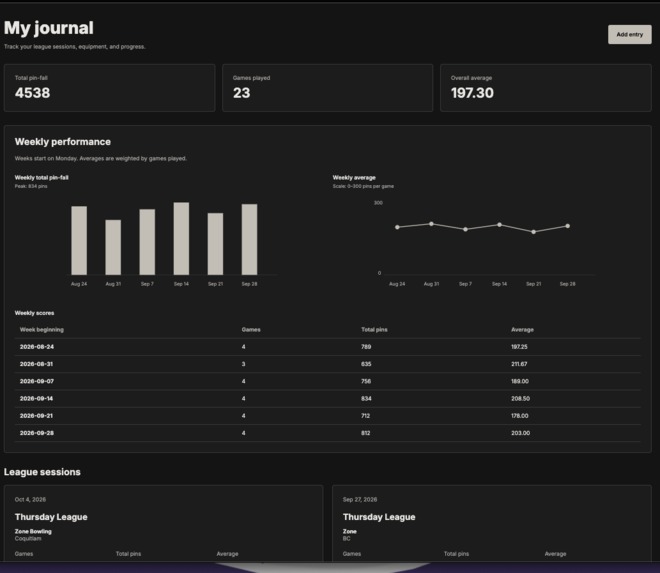The height and width of the screenshot is (573, 660).
Task: Select the Total pin-fall 4538 card
Action: (x=109, y=88)
